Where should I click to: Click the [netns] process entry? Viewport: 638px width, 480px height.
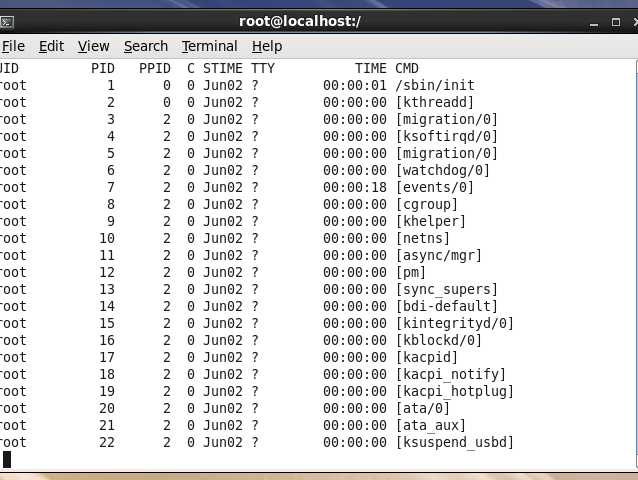[x=423, y=238]
